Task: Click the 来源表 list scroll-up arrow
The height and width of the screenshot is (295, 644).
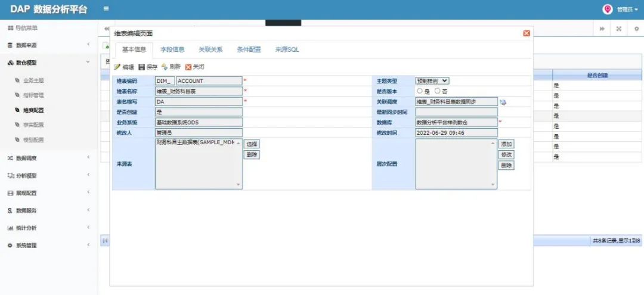Action: click(238, 143)
